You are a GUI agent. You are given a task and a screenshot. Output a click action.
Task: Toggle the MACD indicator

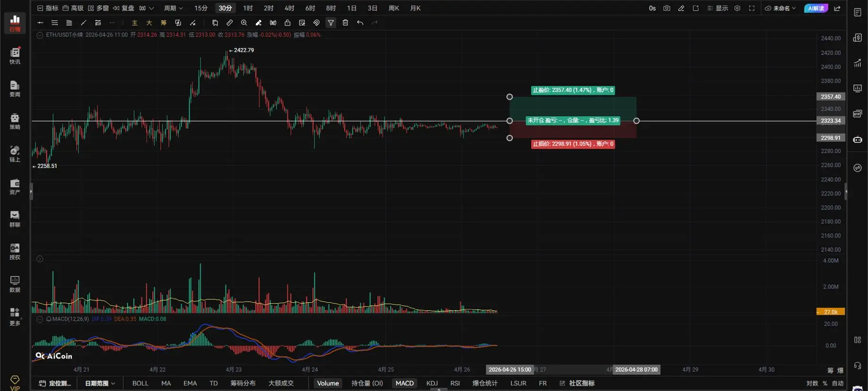coord(405,383)
